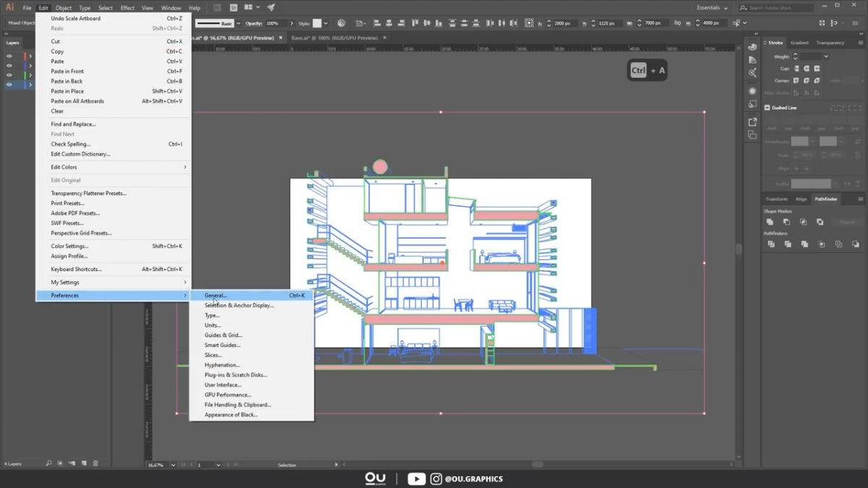Select Keyboard Shortcuts from the Edit menu
This screenshot has height=488, width=868.
[75, 269]
